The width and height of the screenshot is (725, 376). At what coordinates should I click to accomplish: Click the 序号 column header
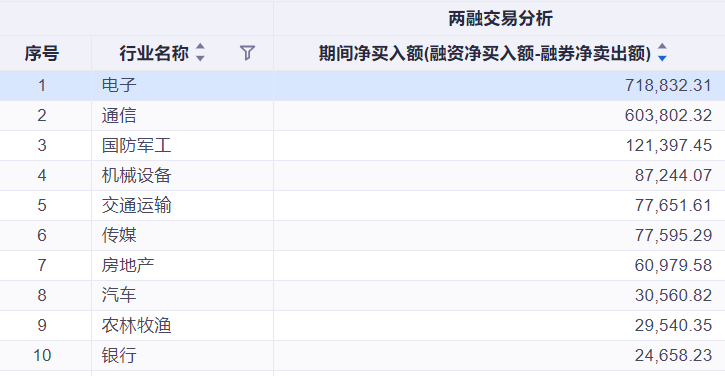[42, 53]
